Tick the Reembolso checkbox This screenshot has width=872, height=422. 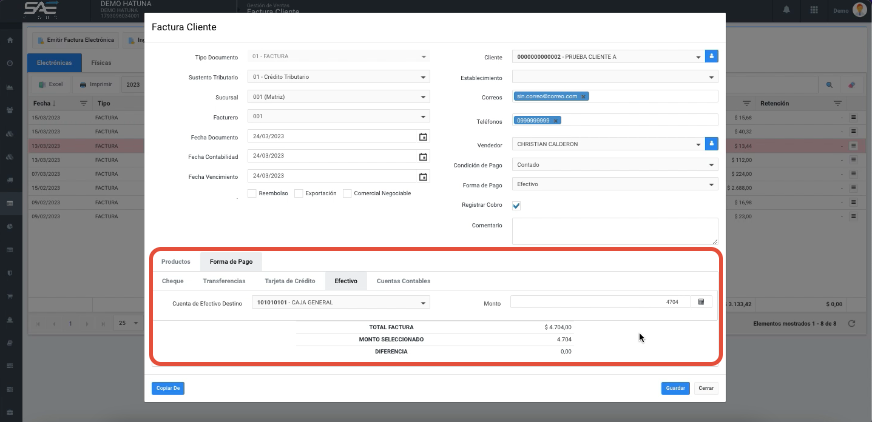252,193
